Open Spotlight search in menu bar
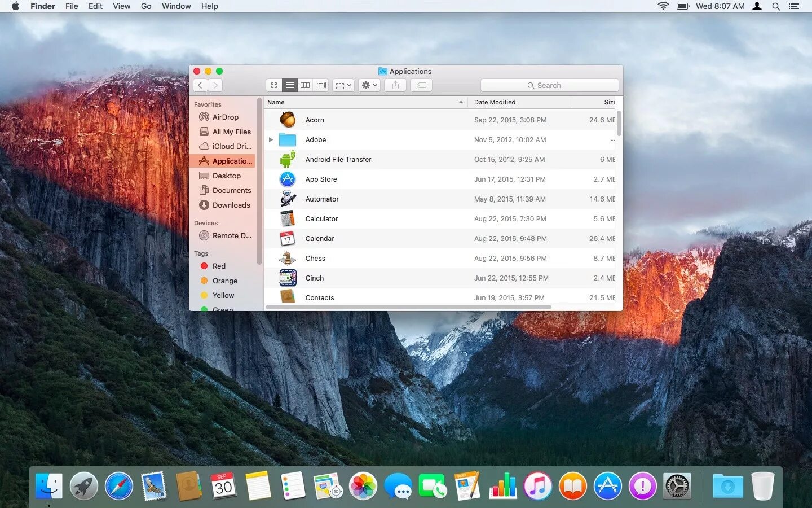 click(x=776, y=6)
